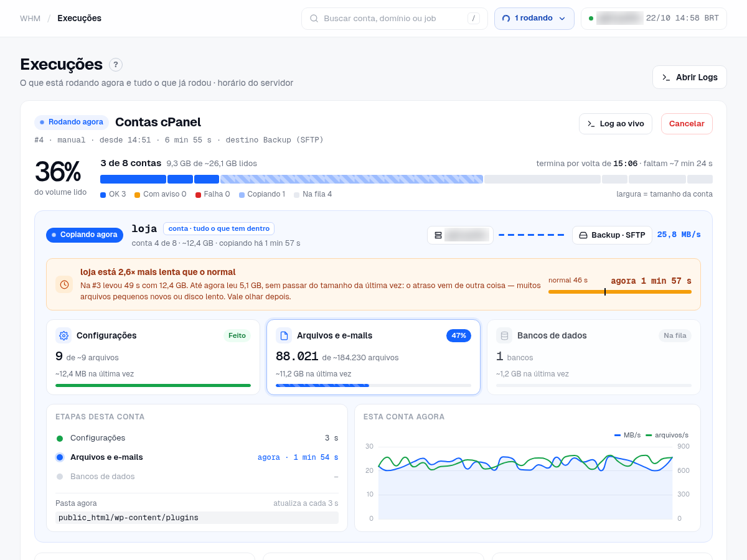
Task: Click the 'Na fila' badge on Bancos de dados
Action: (x=675, y=335)
